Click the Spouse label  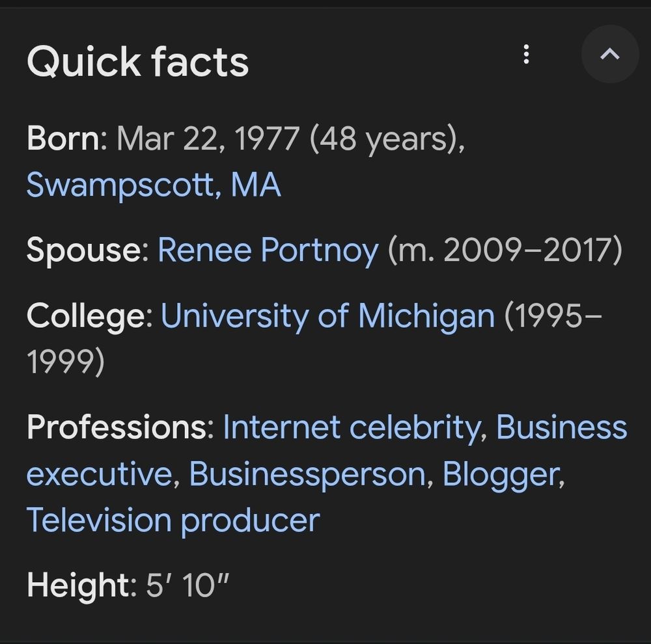(87, 250)
